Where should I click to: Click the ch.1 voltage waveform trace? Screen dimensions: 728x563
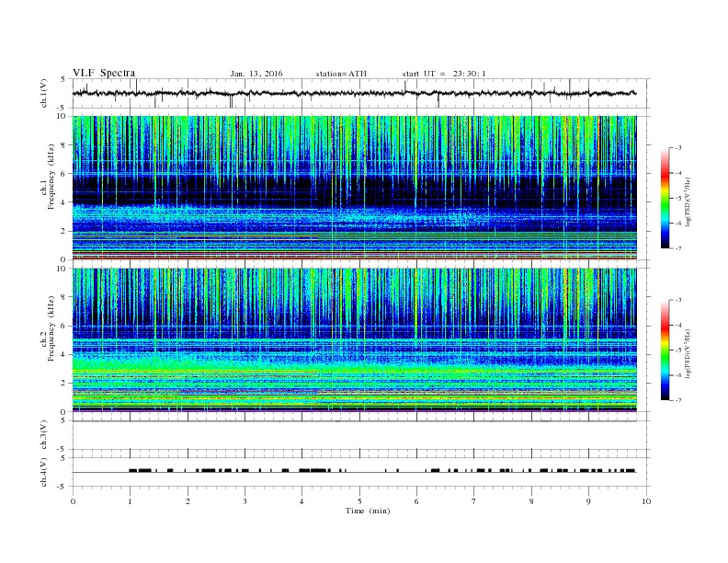[354, 93]
